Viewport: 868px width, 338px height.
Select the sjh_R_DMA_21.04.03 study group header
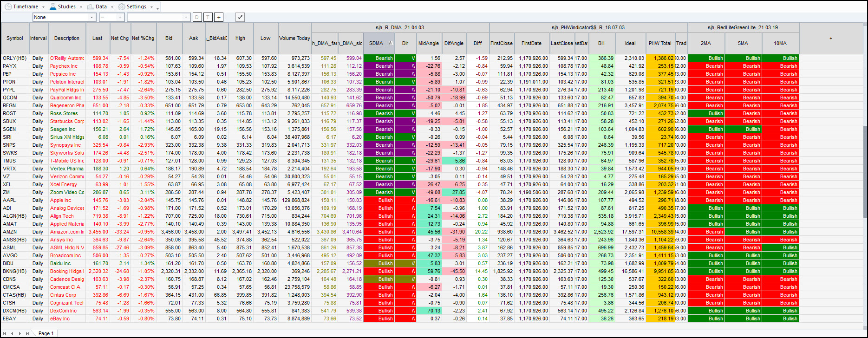(400, 27)
